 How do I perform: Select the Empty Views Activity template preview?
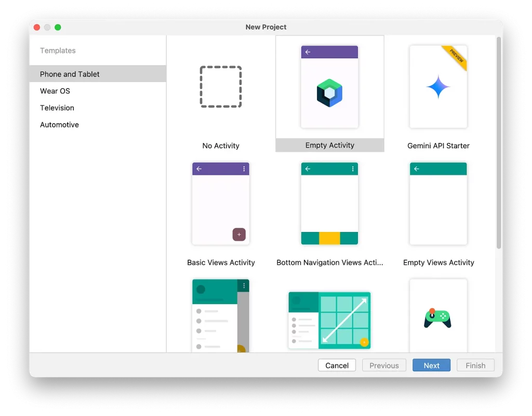(x=438, y=203)
